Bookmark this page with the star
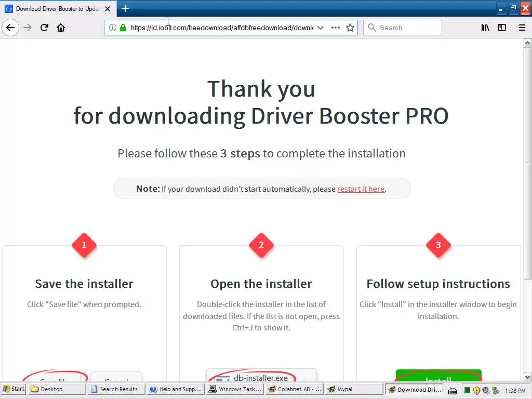This screenshot has width=532, height=399. 350,28
